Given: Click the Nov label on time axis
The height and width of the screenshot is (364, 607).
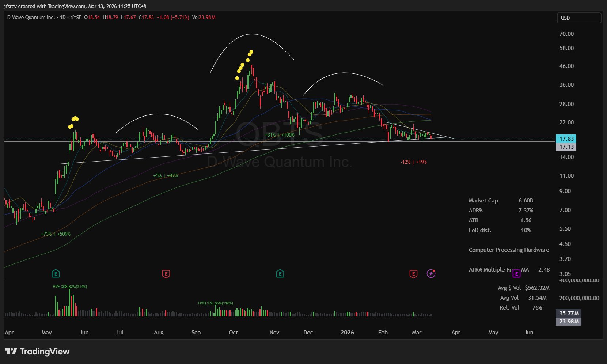Looking at the screenshot, I should 274,333.
